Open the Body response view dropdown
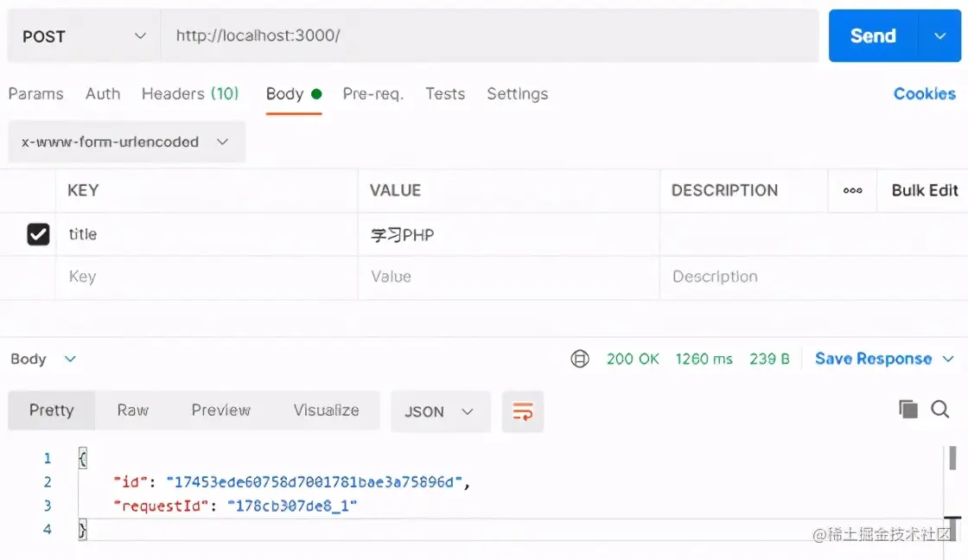This screenshot has height=560, width=968. coord(43,359)
